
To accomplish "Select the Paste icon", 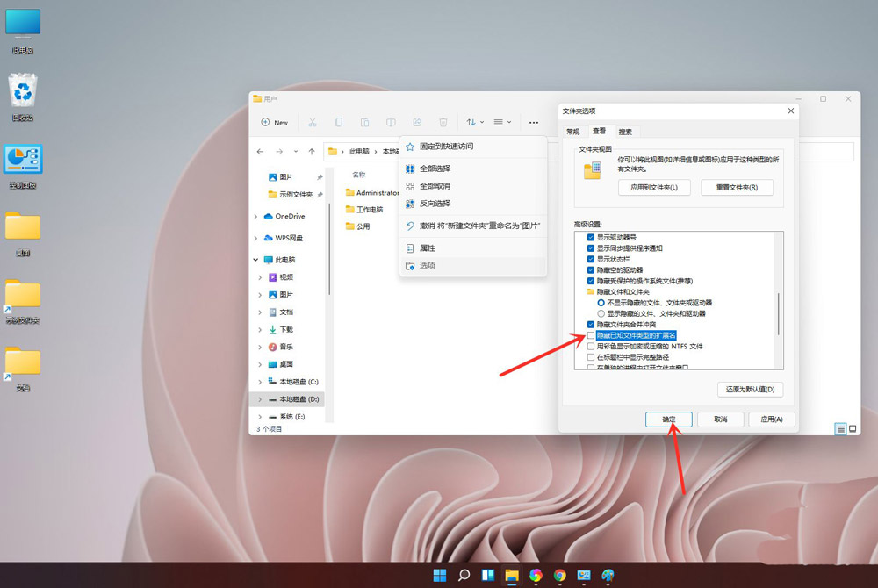I will [365, 122].
